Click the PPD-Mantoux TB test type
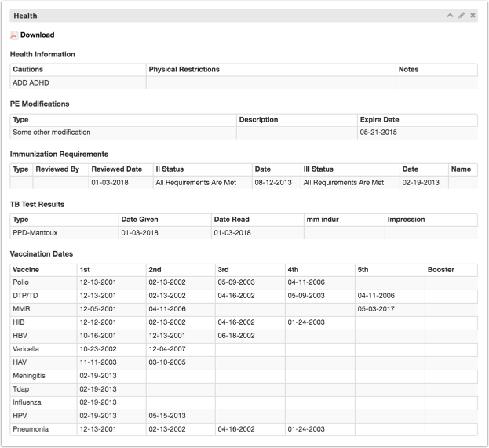 (x=35, y=233)
